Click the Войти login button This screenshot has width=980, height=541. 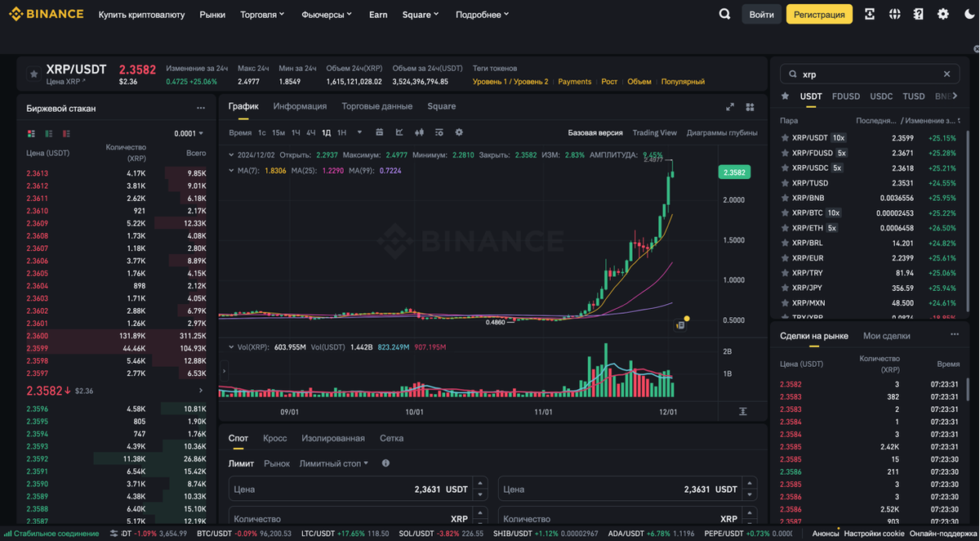pos(761,14)
